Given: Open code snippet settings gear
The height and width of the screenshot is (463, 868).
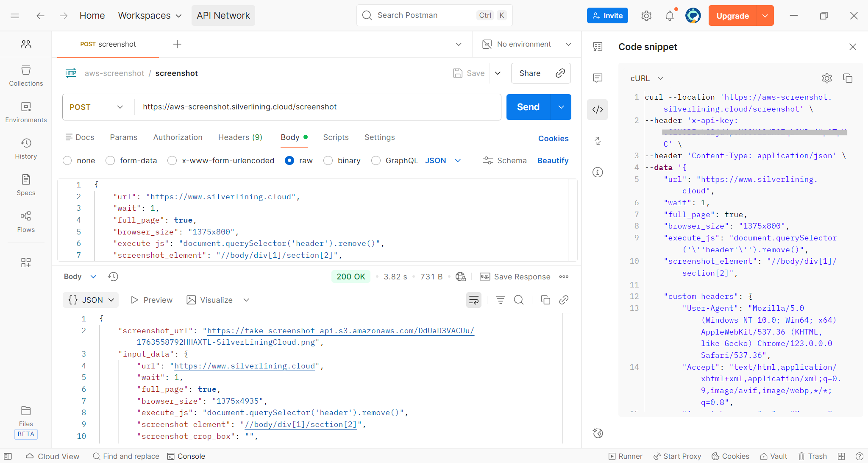Looking at the screenshot, I should pos(827,78).
